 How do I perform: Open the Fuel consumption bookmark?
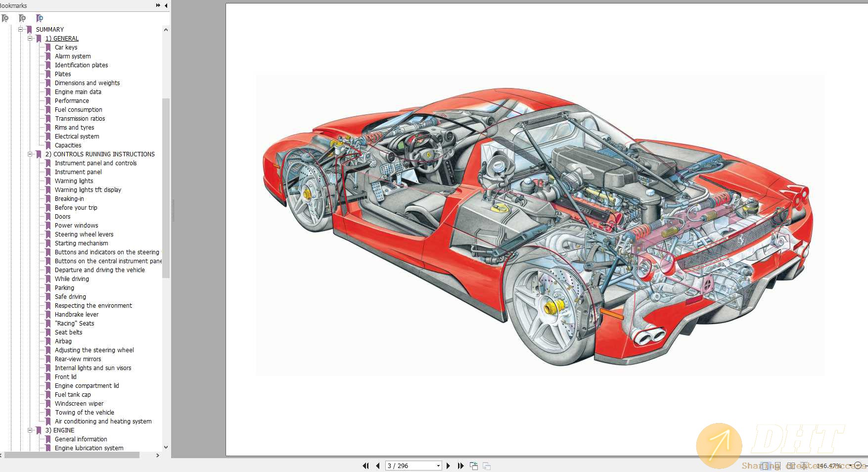click(x=78, y=109)
